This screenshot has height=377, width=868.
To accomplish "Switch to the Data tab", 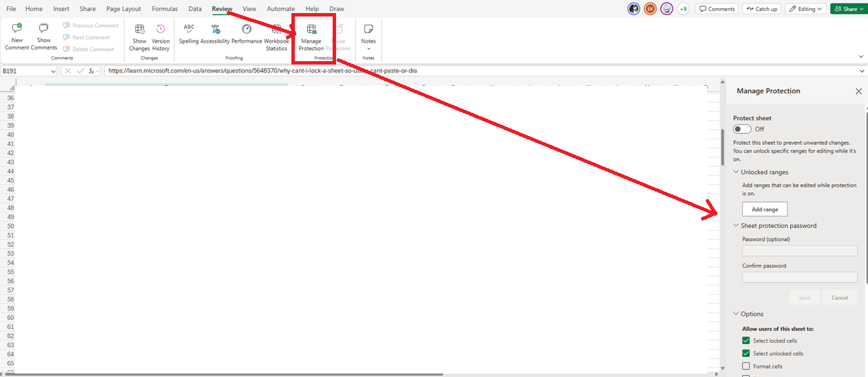I will 195,9.
